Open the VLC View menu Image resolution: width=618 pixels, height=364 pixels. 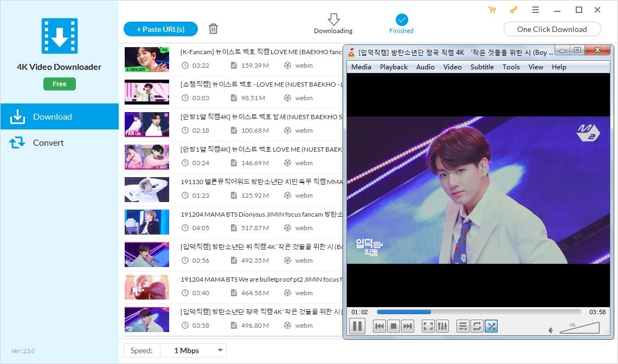point(536,67)
